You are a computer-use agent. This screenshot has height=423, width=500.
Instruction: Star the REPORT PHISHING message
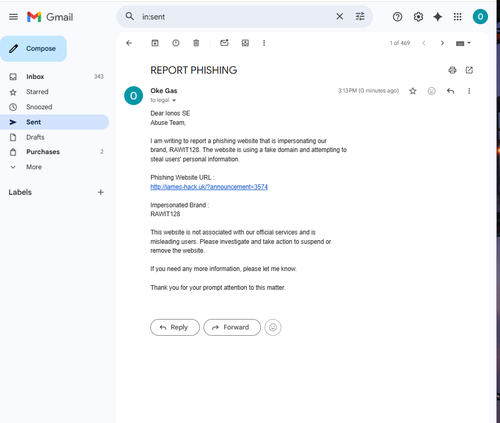[x=413, y=91]
